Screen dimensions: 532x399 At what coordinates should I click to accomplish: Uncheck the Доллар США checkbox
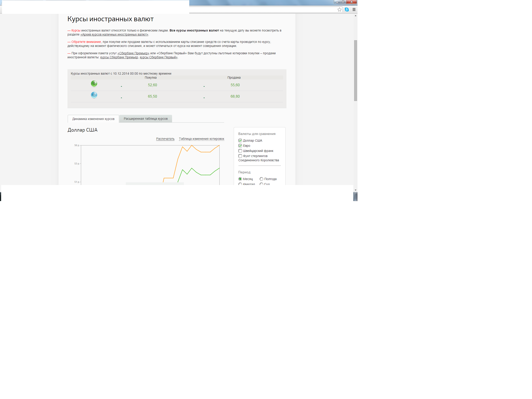tap(240, 141)
